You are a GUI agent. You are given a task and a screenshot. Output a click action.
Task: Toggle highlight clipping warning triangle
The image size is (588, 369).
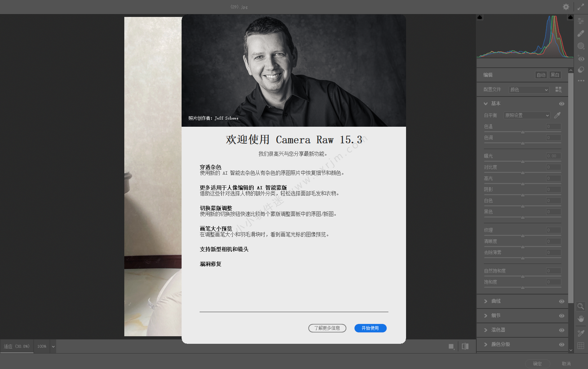pos(570,17)
